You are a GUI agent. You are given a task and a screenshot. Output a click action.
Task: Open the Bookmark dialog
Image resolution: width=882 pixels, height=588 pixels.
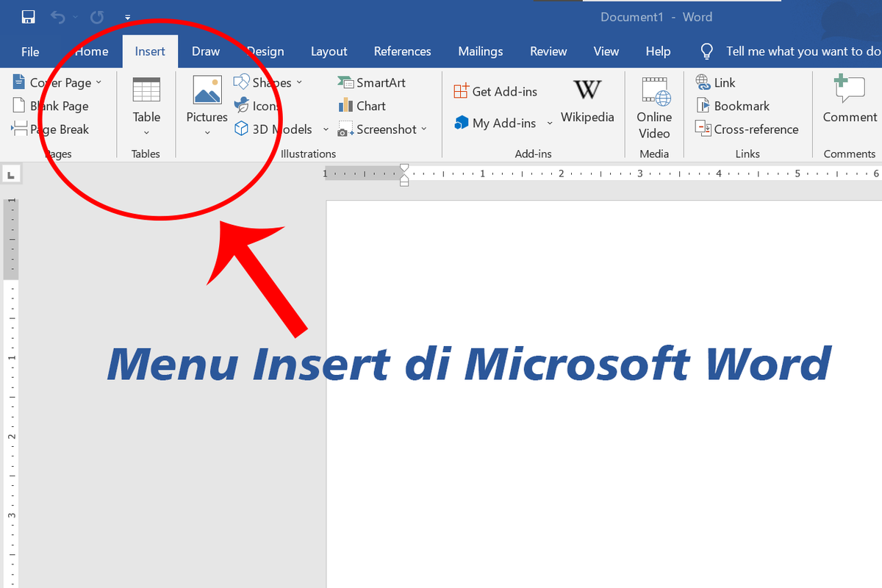pyautogui.click(x=732, y=106)
